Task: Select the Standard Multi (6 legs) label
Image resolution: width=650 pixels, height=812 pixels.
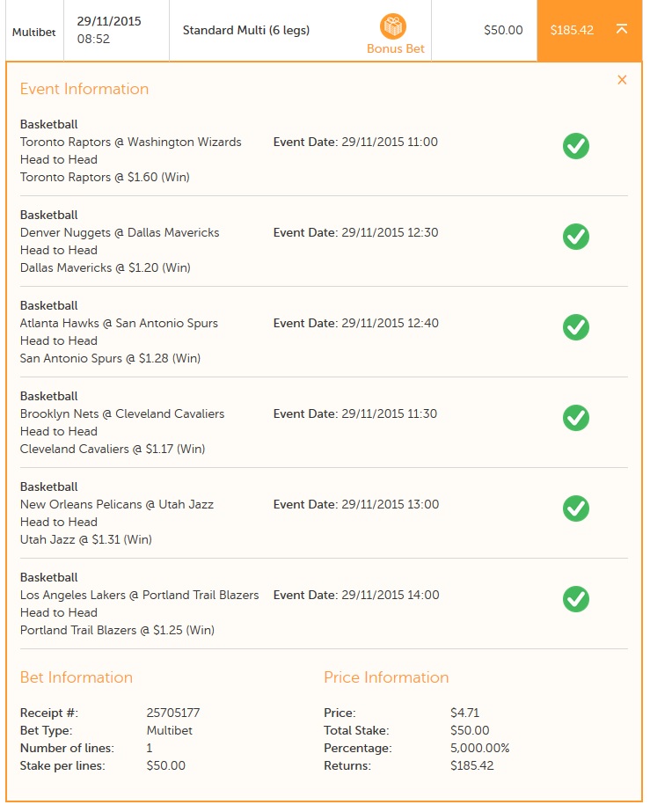Action: 246,30
